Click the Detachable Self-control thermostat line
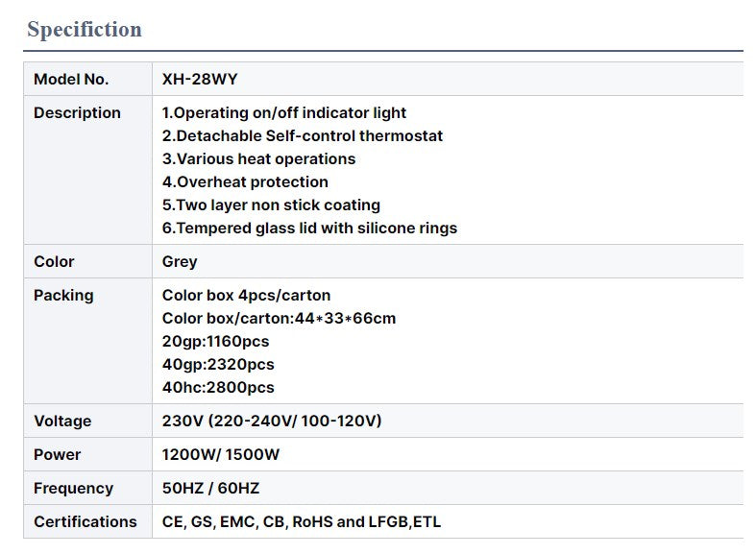This screenshot has width=756, height=554. 303,135
